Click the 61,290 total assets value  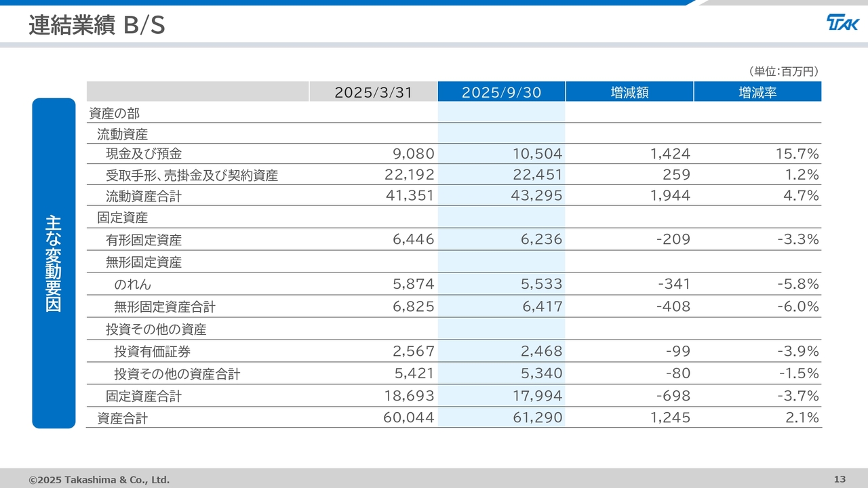[x=537, y=418]
